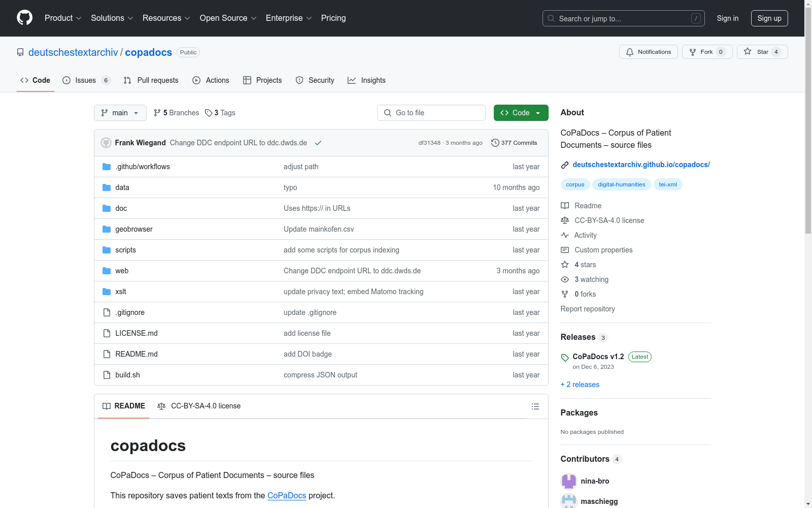812x508 pixels.
Task: Click the Sign up button
Action: click(769, 18)
